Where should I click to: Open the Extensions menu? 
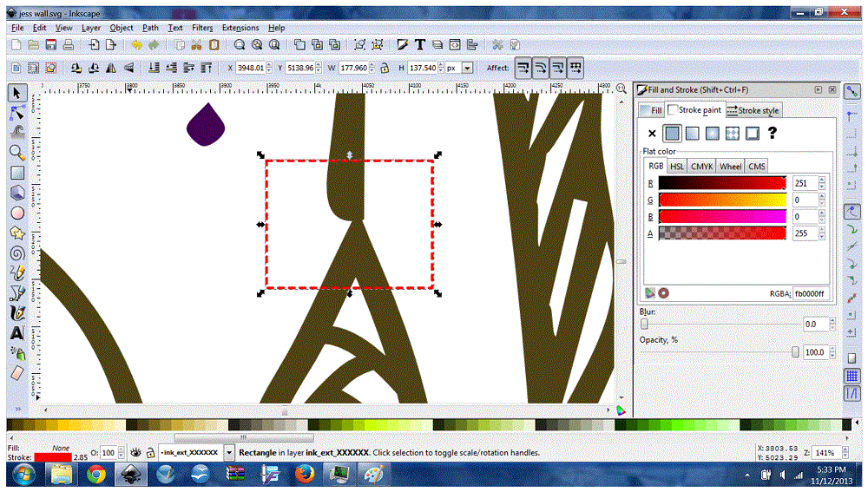coord(240,28)
